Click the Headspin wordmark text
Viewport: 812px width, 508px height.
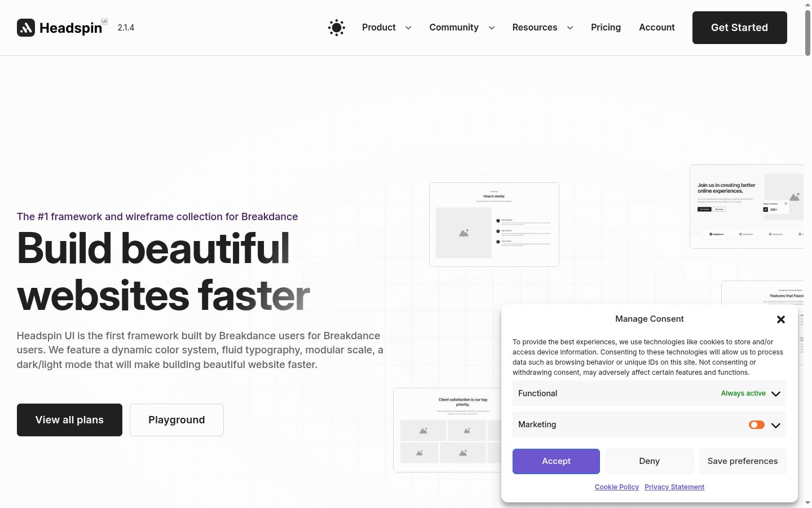coord(70,28)
